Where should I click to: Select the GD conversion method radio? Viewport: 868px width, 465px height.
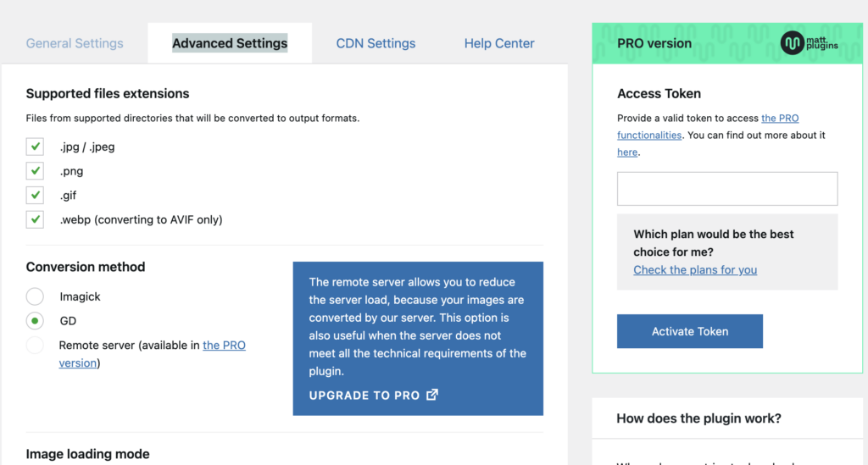35,321
